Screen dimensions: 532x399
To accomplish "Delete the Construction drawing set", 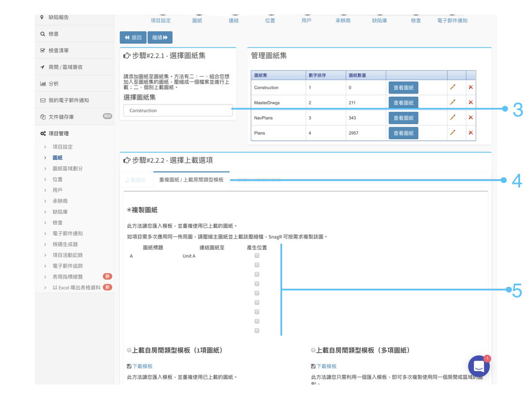I will pyautogui.click(x=471, y=87).
